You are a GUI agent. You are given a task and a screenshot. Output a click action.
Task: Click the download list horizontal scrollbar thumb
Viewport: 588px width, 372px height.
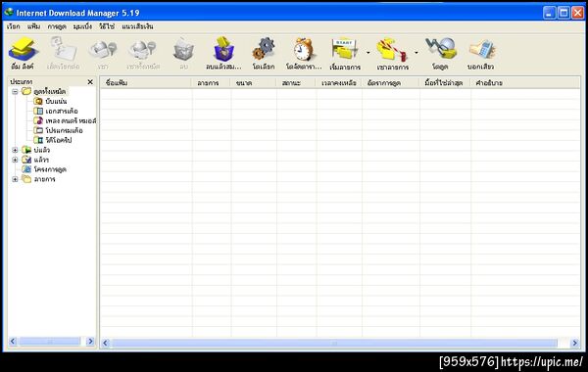(x=334, y=344)
